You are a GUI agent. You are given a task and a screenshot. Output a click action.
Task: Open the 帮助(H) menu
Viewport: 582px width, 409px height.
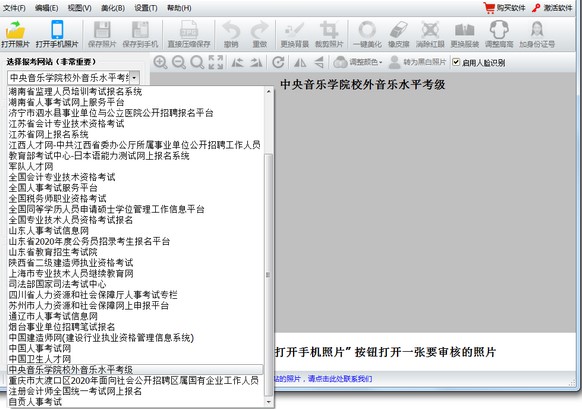[x=179, y=8]
